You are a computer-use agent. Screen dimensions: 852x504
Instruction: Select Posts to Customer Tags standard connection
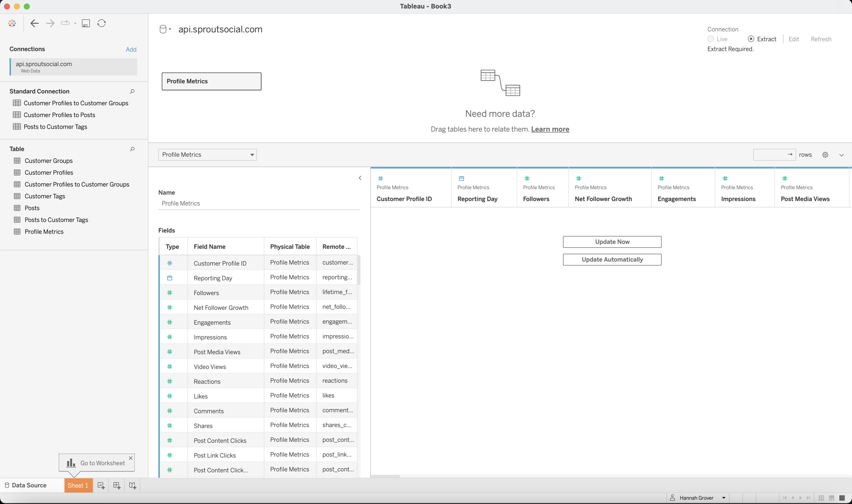[x=55, y=127]
